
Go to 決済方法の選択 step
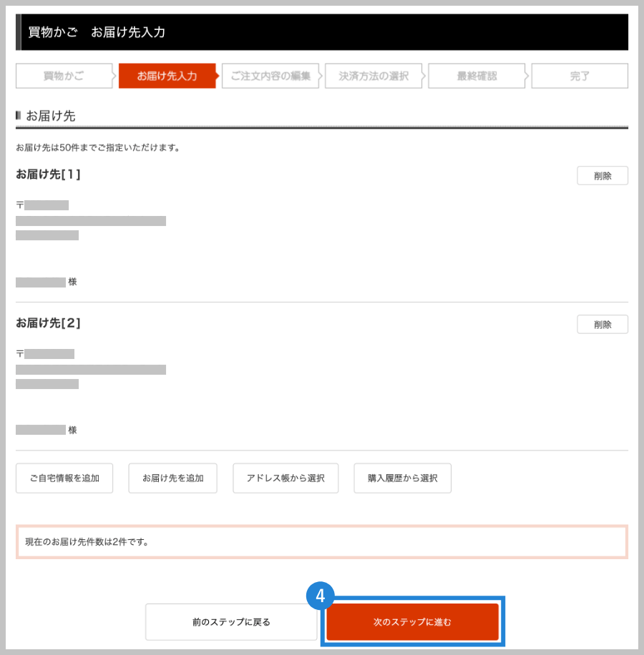[374, 76]
